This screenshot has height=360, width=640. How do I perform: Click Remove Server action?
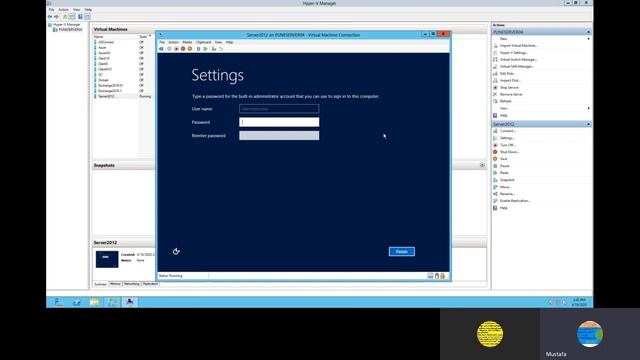coord(511,94)
